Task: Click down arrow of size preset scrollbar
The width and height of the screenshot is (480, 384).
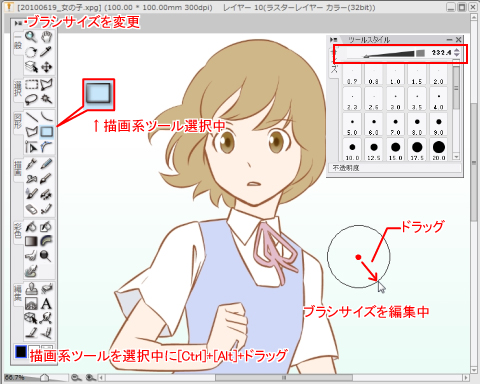Action: pos(456,156)
